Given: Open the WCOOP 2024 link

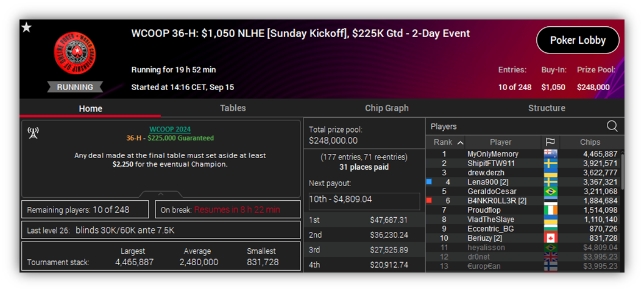Looking at the screenshot, I should [170, 130].
